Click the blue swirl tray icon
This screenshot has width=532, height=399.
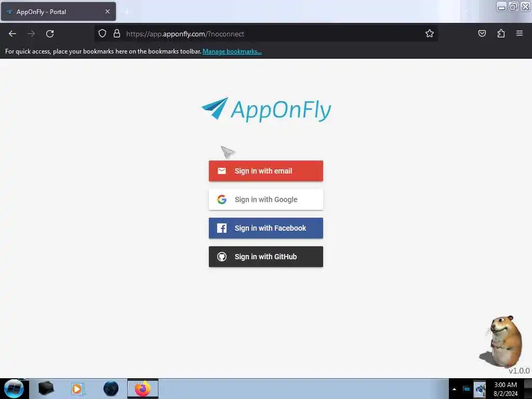[x=480, y=389]
